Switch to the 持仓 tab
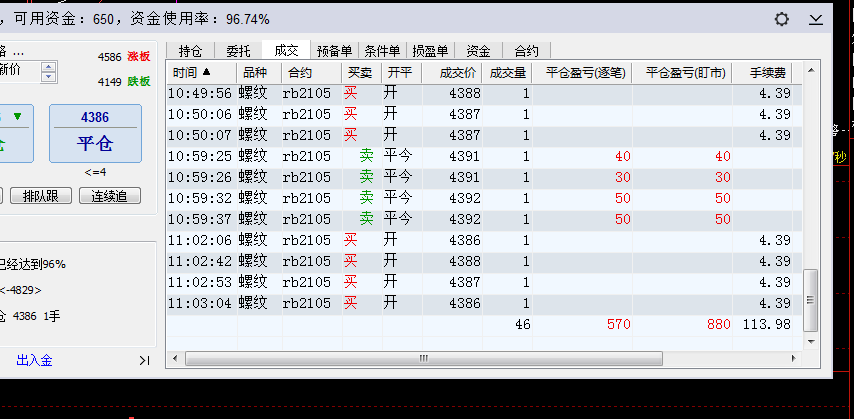Image resolution: width=854 pixels, height=419 pixels. click(190, 51)
